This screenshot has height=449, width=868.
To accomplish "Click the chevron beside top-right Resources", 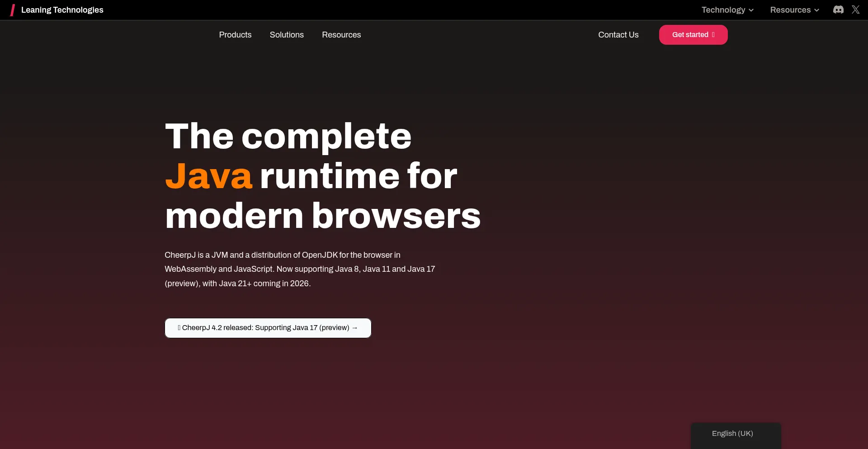I will pos(816,10).
